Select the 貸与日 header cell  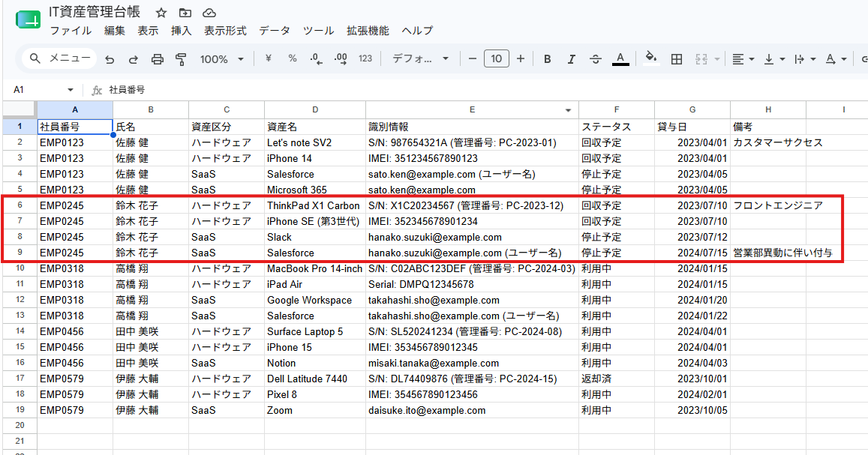click(692, 127)
